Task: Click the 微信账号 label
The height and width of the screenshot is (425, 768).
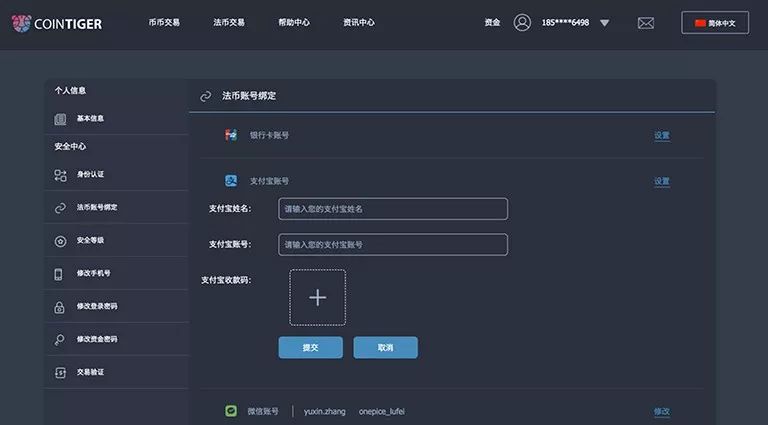Action: coord(263,411)
